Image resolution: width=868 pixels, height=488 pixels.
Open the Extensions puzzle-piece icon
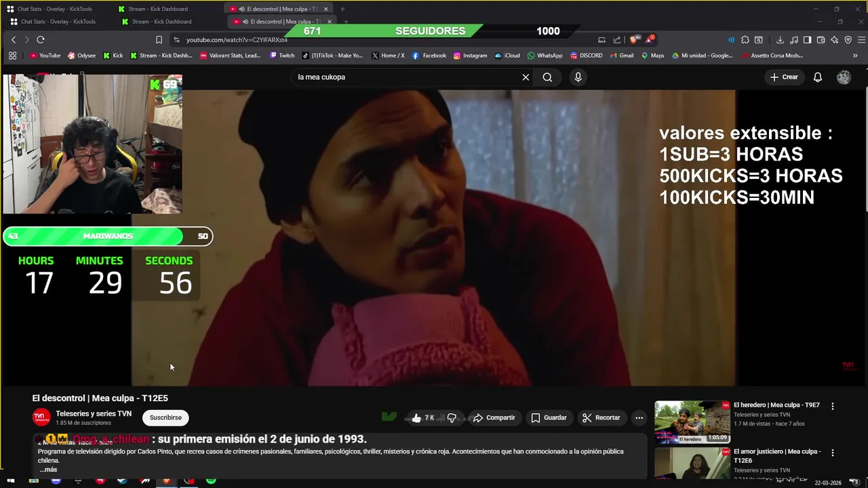coord(745,40)
